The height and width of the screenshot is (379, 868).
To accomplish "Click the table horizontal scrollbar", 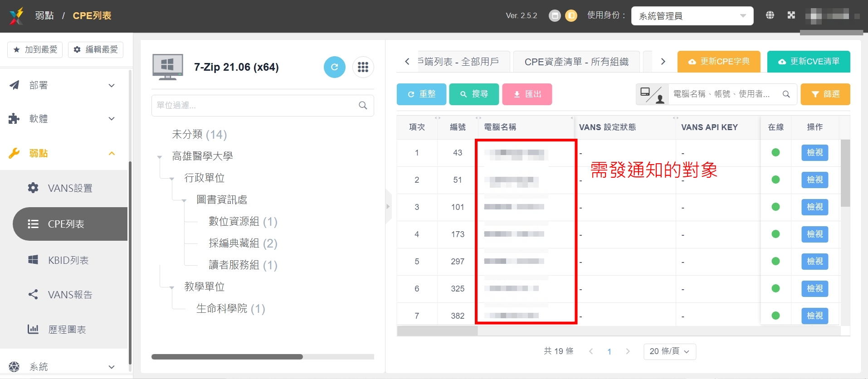I will [437, 331].
